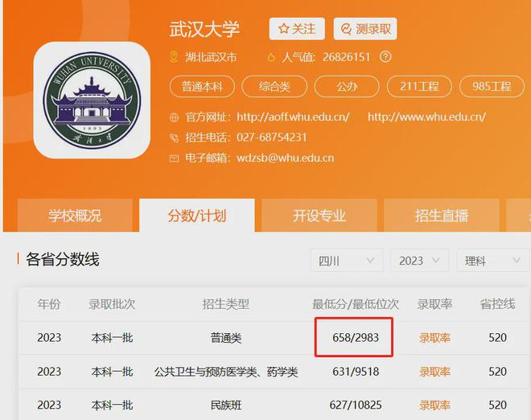This screenshot has width=531, height=420.
Task: Click 520 in the 普通类 row
Action: pyautogui.click(x=497, y=338)
